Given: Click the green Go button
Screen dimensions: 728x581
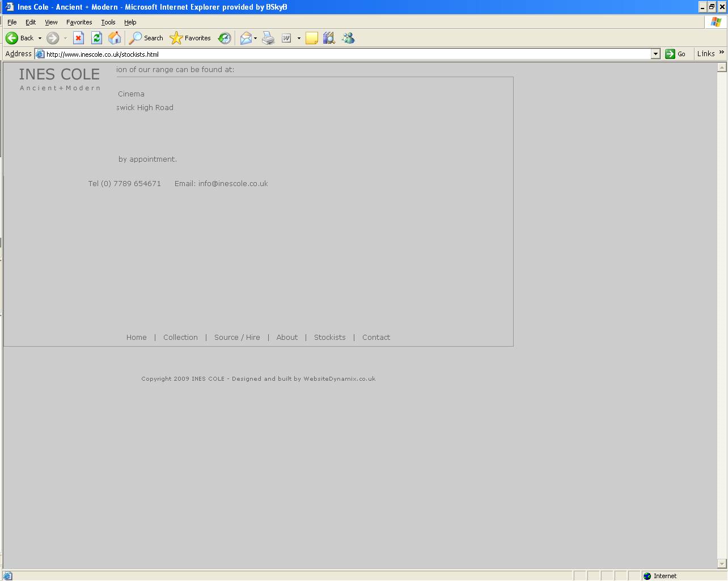Looking at the screenshot, I should (x=675, y=54).
